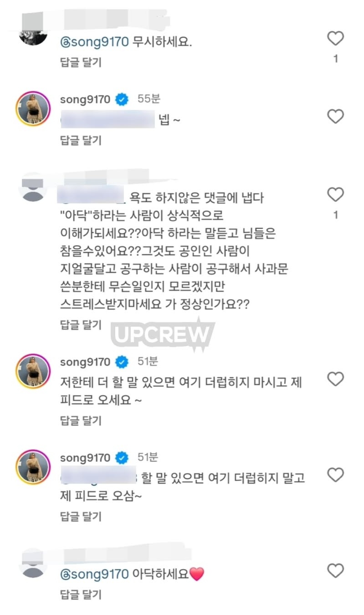
Task: Click 답글 달기 under the "아닥하세요" comment
Action: coord(81,594)
